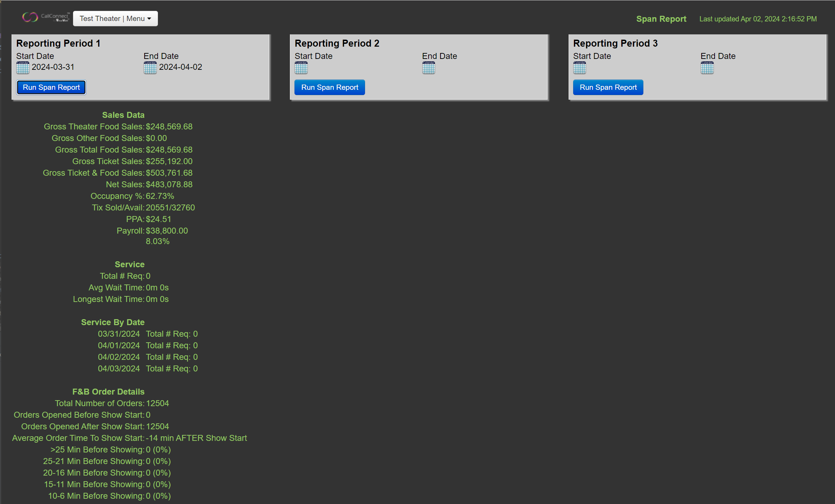Open Period 2 Start Date calendar icon
835x504 pixels.
301,68
